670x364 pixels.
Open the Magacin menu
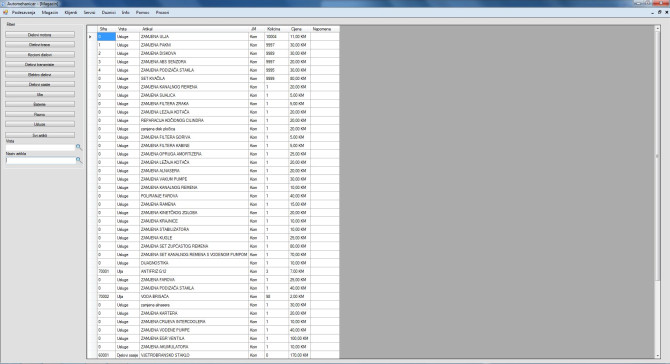(x=50, y=12)
